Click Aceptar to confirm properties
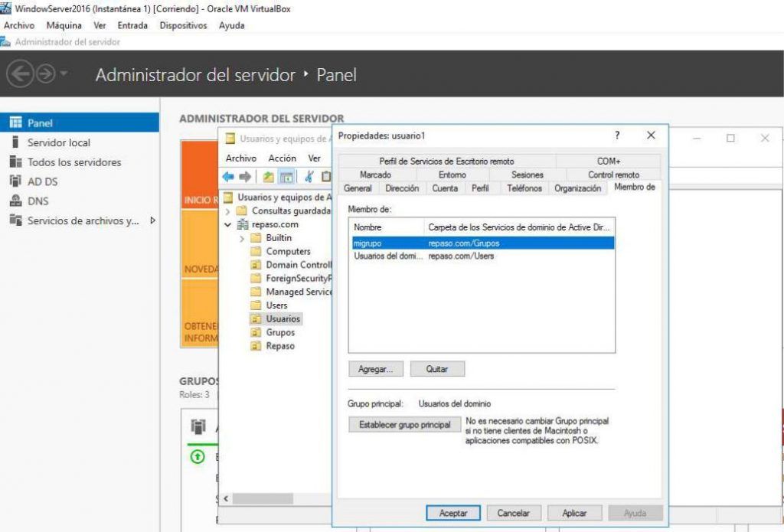784x532 pixels. pos(453,513)
